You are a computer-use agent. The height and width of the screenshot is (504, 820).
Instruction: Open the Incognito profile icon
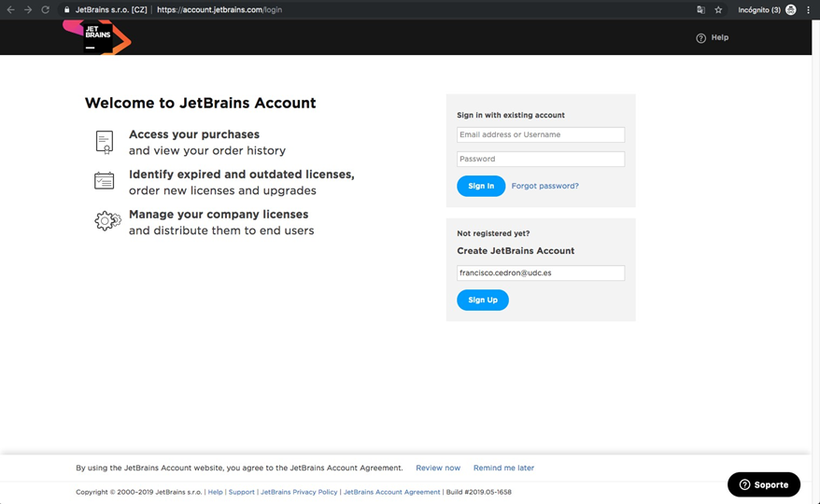point(791,10)
